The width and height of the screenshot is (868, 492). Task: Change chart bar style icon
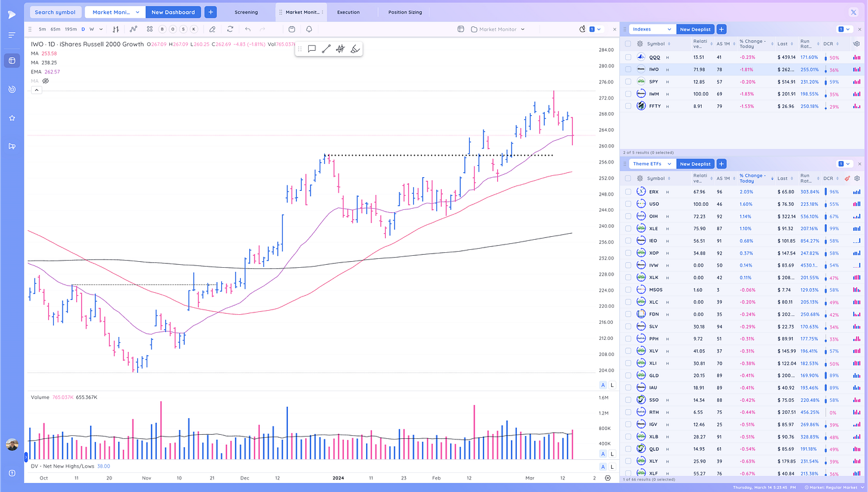coord(116,29)
